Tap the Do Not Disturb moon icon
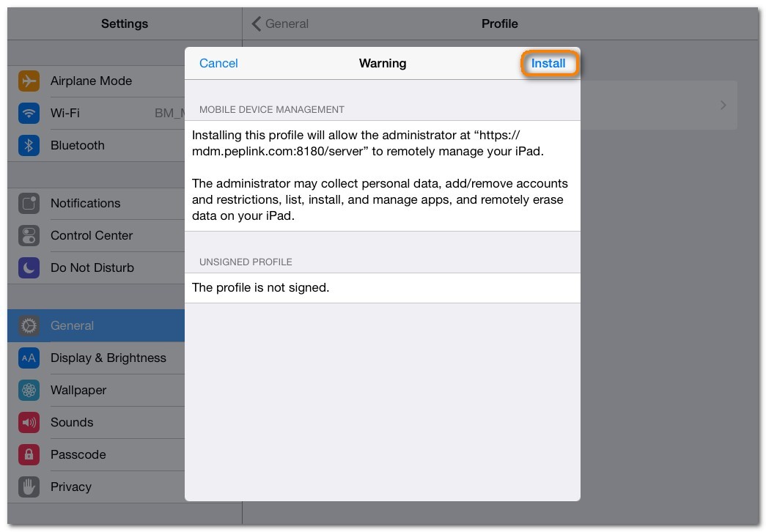 pos(29,268)
